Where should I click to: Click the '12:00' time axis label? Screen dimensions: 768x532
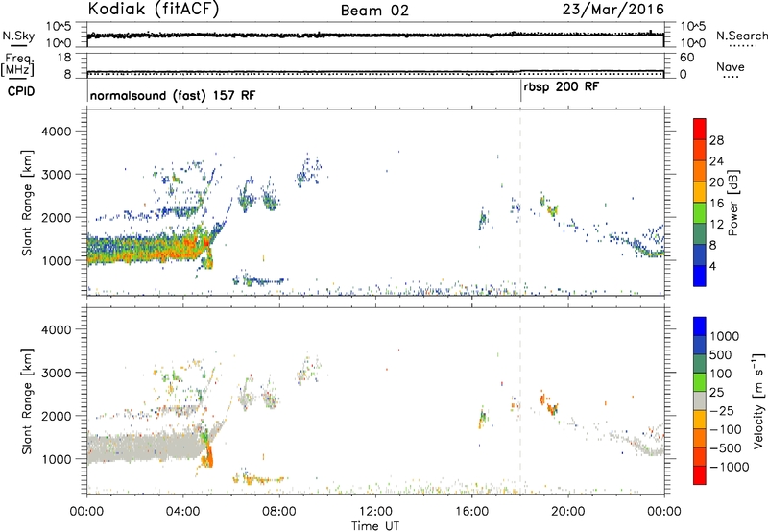375,512
